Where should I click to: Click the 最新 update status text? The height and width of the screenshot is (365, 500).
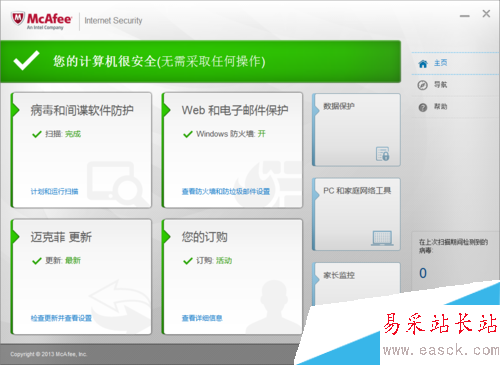point(73,261)
